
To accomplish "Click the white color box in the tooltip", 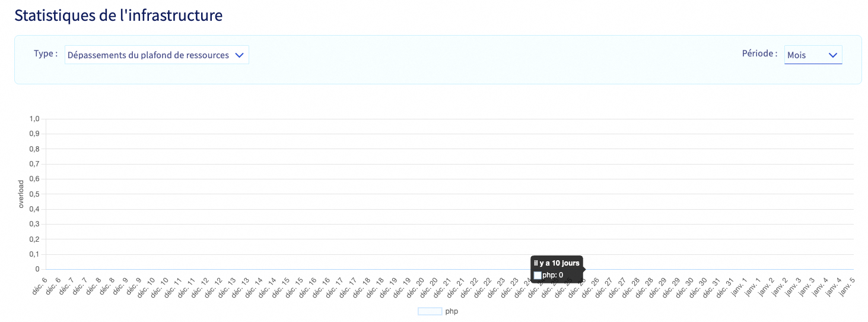I will click(538, 275).
